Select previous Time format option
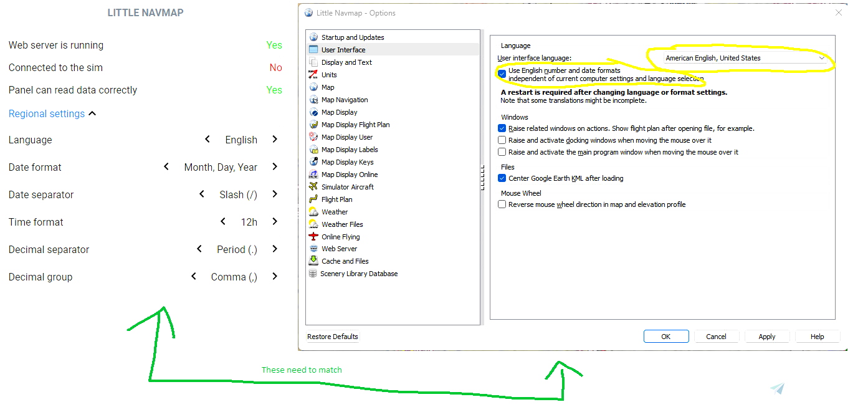The height and width of the screenshot is (407, 868). (x=223, y=222)
